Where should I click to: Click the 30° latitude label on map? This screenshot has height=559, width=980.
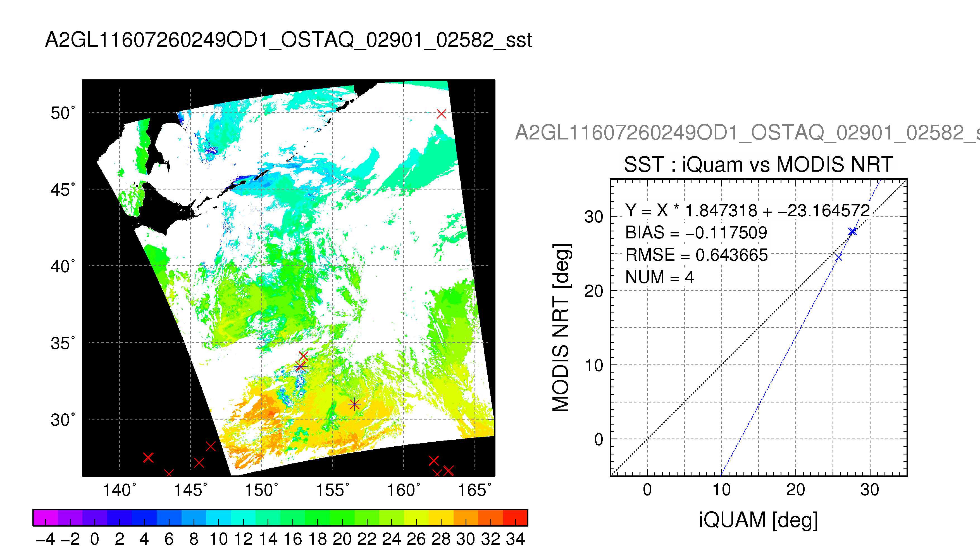(x=63, y=420)
